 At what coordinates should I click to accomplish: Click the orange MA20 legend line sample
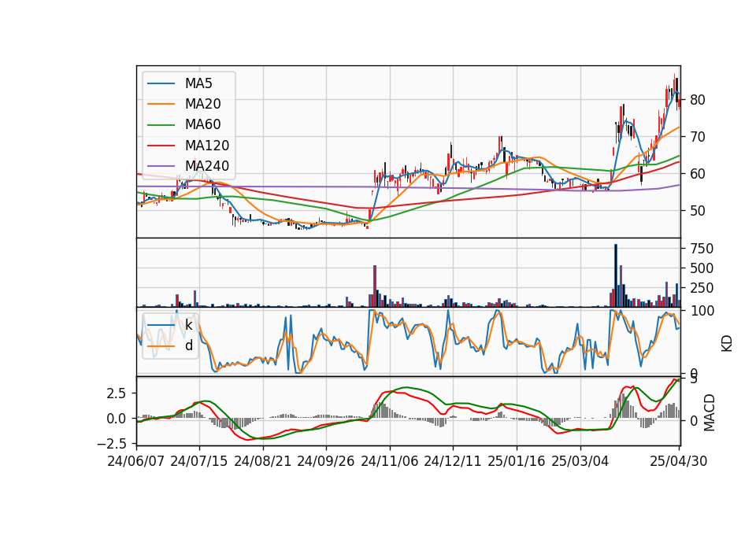(x=161, y=104)
